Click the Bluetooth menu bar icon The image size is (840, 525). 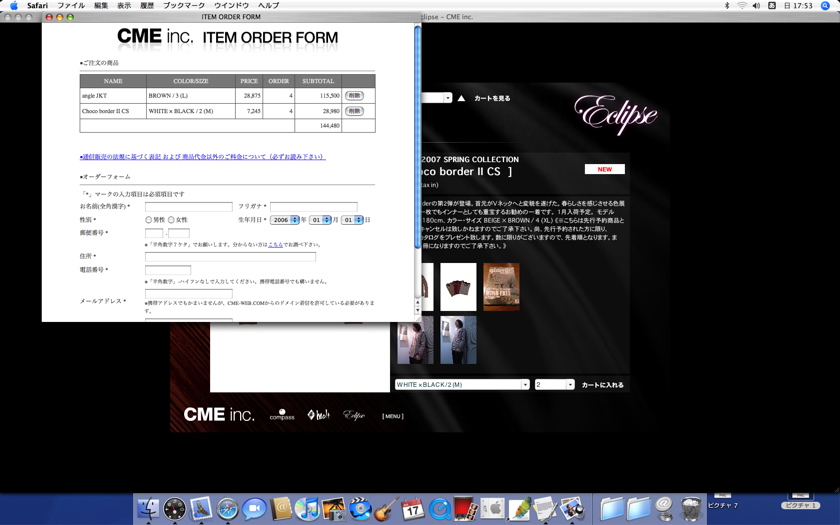[727, 5]
